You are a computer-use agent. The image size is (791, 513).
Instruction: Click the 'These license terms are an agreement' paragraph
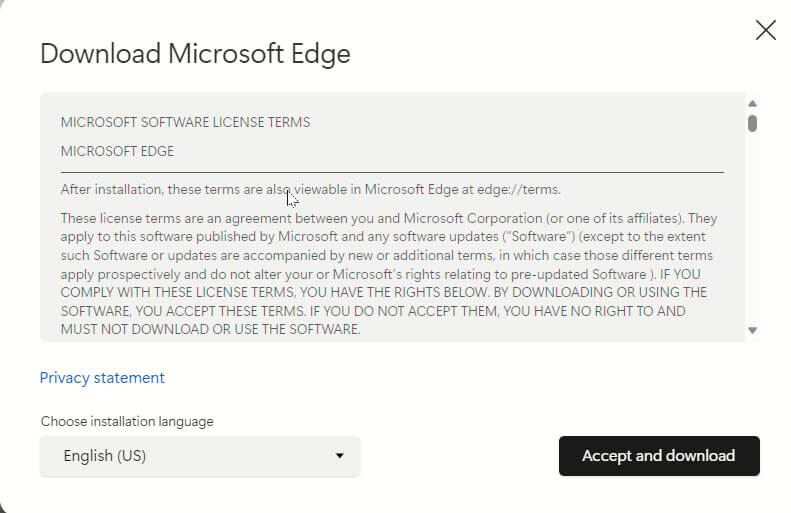[x=388, y=273]
